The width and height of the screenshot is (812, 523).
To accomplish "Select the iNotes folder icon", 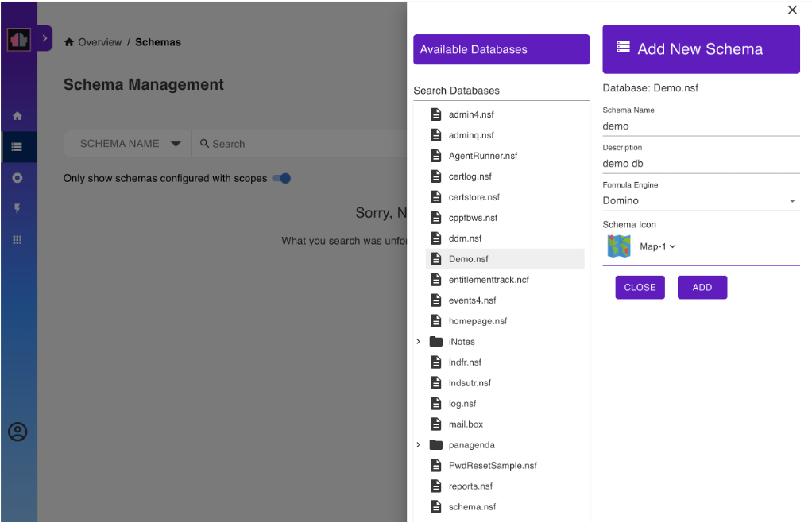I will coord(436,342).
